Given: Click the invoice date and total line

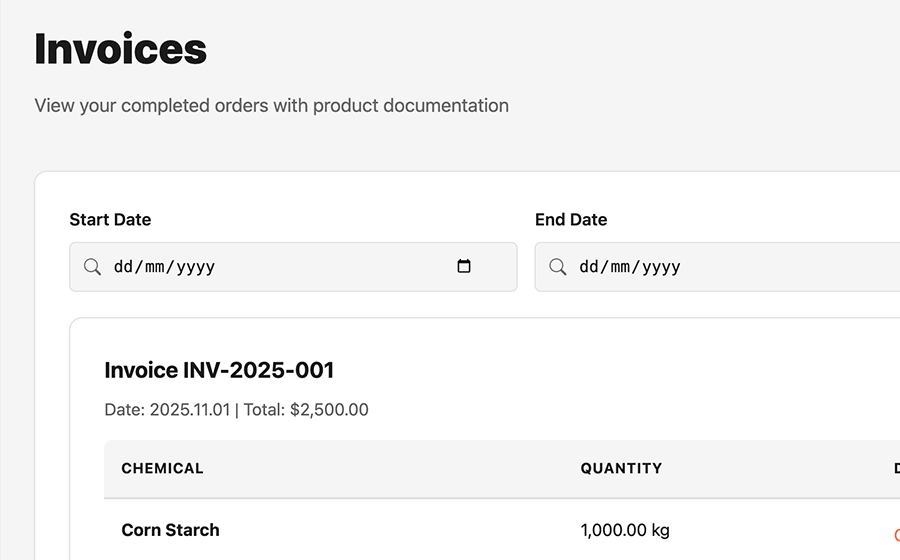Looking at the screenshot, I should pos(236,410).
